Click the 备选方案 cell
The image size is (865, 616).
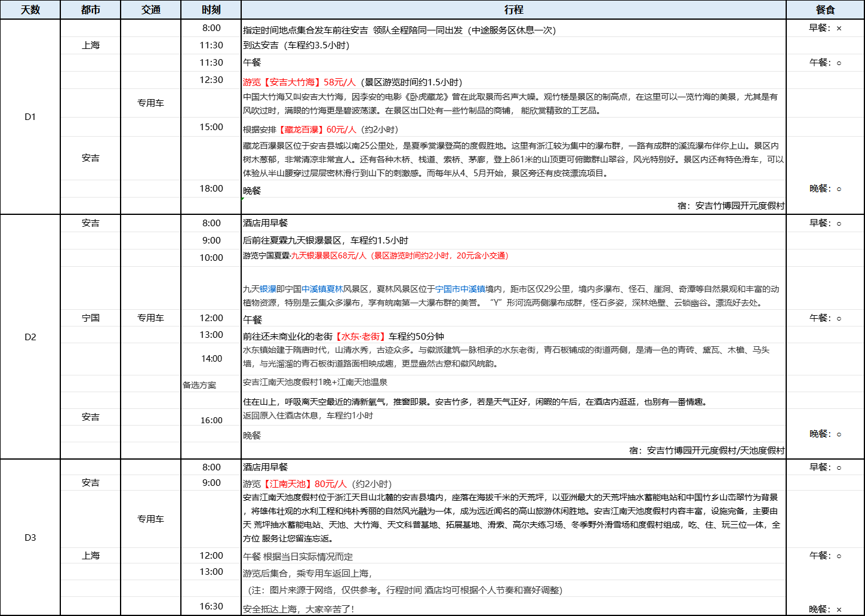pos(199,385)
